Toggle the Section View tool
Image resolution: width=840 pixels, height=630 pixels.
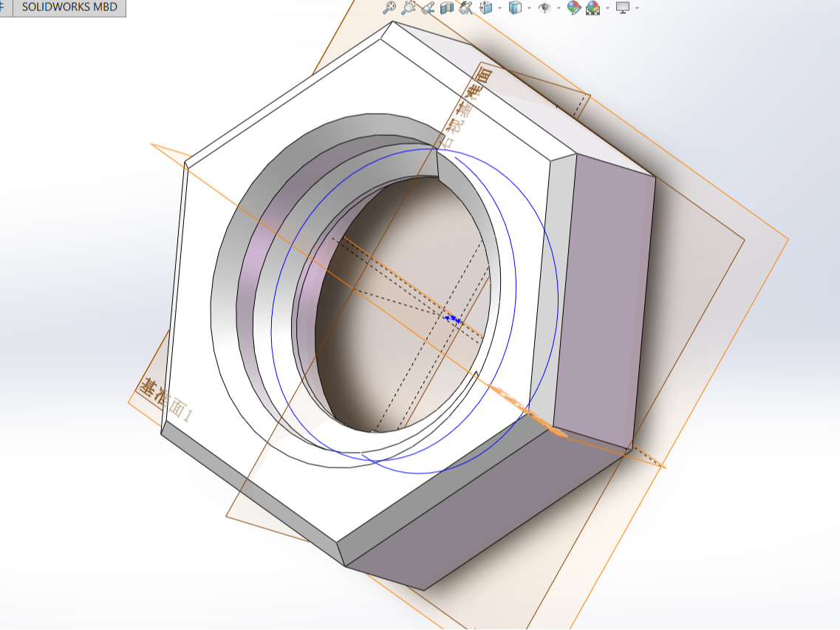(447, 7)
